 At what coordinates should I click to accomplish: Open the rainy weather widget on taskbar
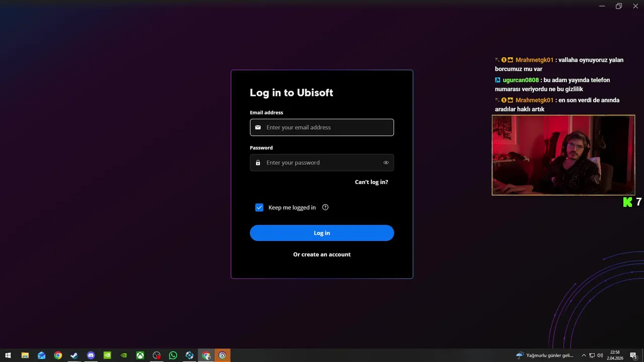(x=544, y=355)
